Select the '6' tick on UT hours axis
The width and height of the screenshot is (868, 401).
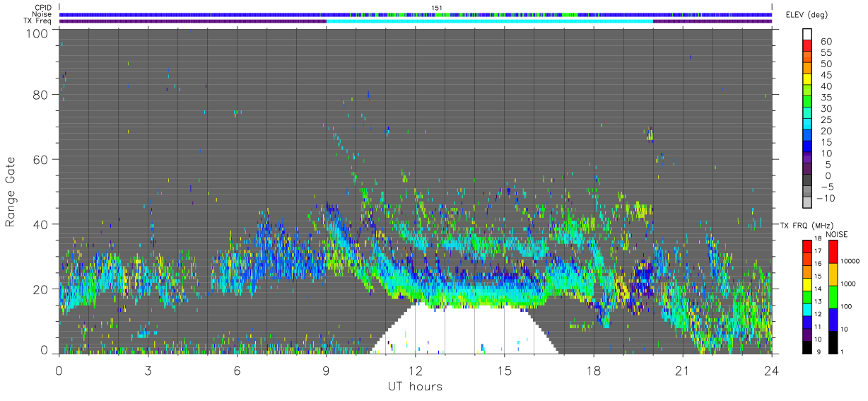click(x=237, y=371)
